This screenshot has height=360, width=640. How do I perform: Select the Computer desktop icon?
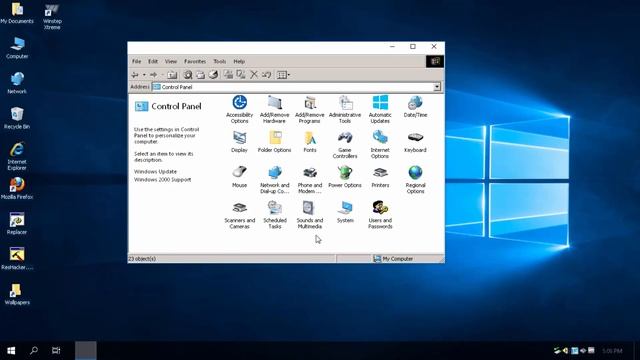click(x=17, y=48)
